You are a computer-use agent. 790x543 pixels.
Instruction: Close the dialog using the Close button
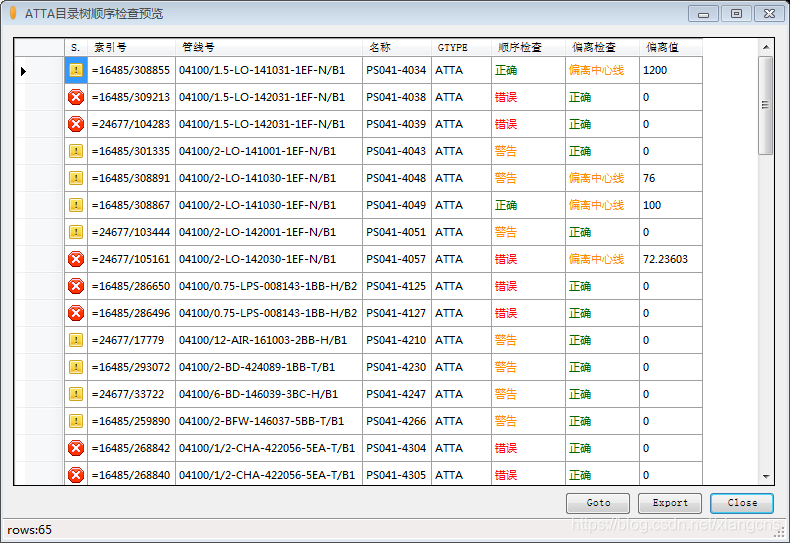[742, 503]
